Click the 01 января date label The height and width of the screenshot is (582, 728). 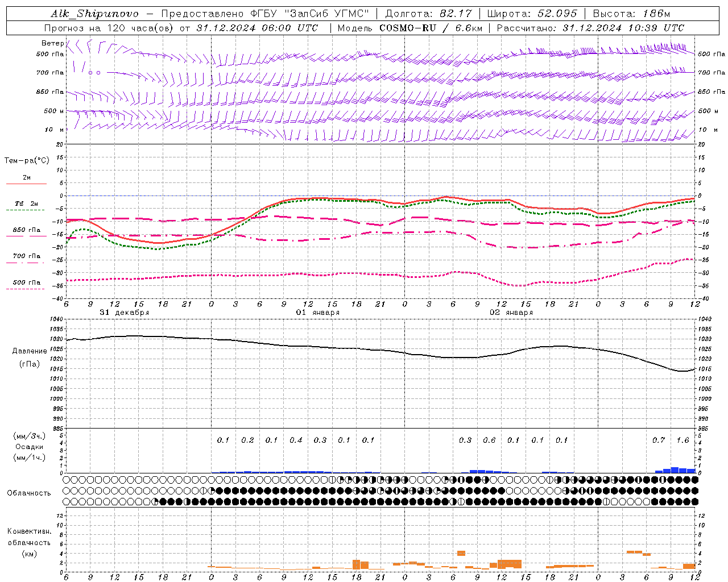(318, 313)
